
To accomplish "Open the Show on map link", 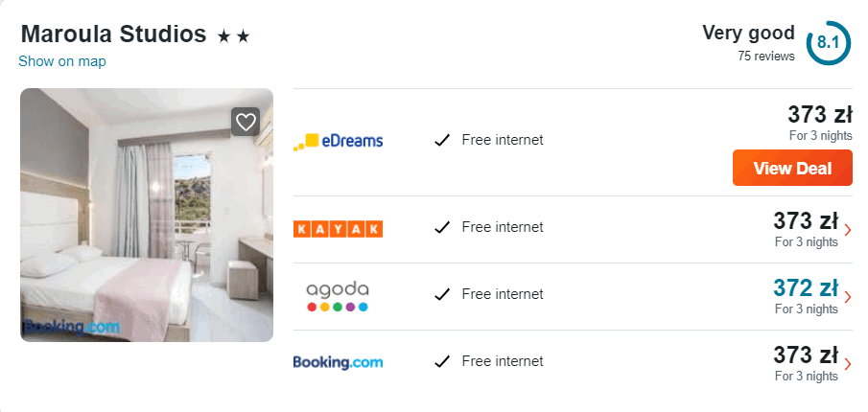I will pos(62,61).
